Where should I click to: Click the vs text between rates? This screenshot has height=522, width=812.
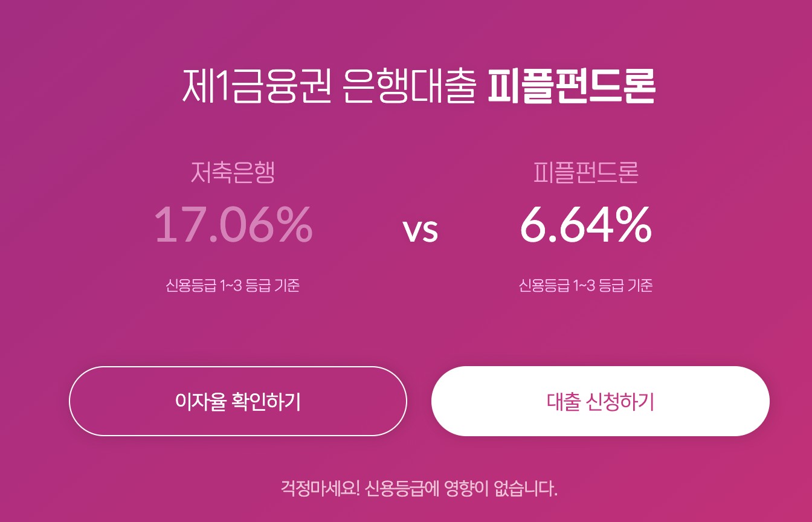click(x=420, y=231)
